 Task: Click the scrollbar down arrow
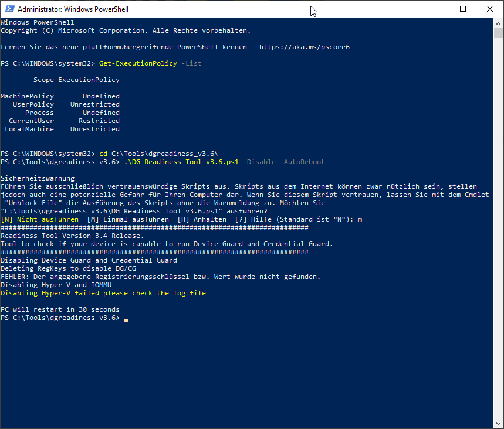point(499,424)
